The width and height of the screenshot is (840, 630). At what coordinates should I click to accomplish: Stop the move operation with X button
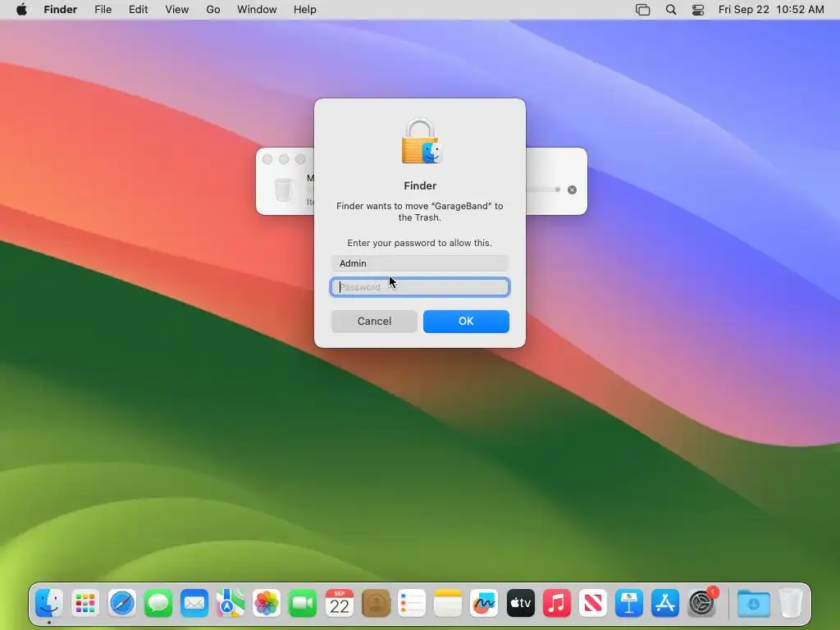[x=572, y=189]
